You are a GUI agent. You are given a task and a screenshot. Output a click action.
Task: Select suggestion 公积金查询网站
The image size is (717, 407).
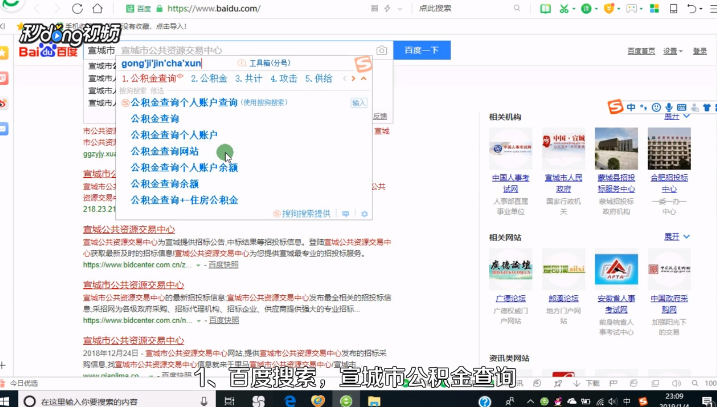165,151
